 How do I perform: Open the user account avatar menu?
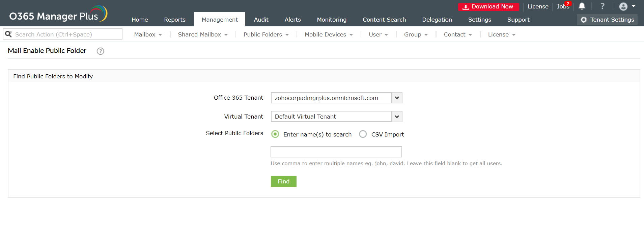(x=627, y=6)
